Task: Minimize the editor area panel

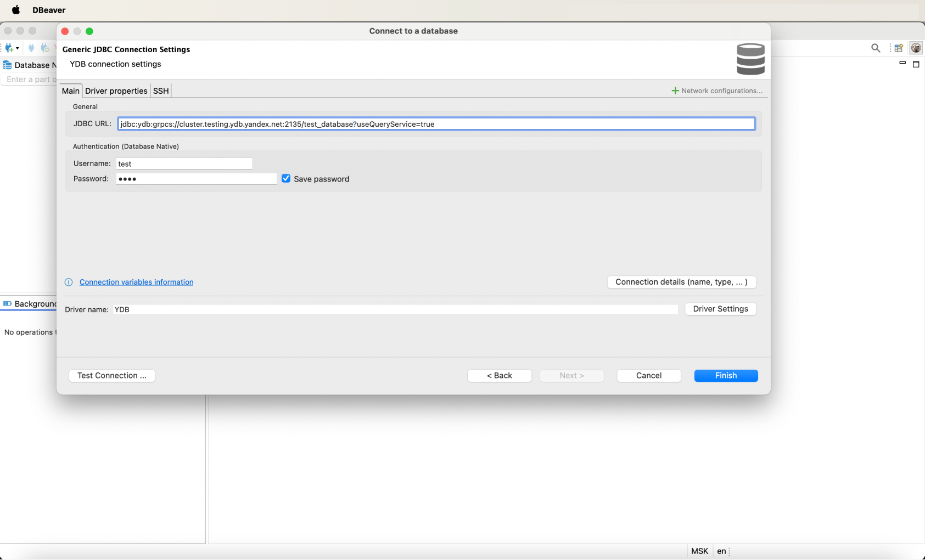Action: pyautogui.click(x=902, y=64)
